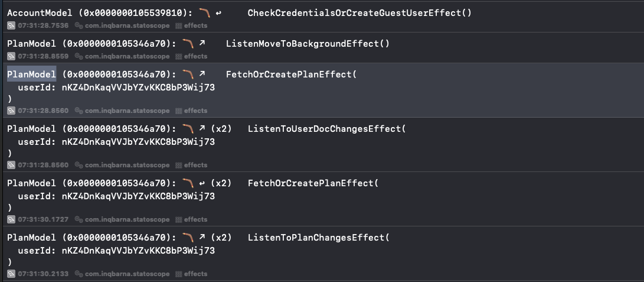Click the subsystem icon in the ListenMoveToBackgroundEffect entry
The height and width of the screenshot is (282, 644).
click(79, 56)
